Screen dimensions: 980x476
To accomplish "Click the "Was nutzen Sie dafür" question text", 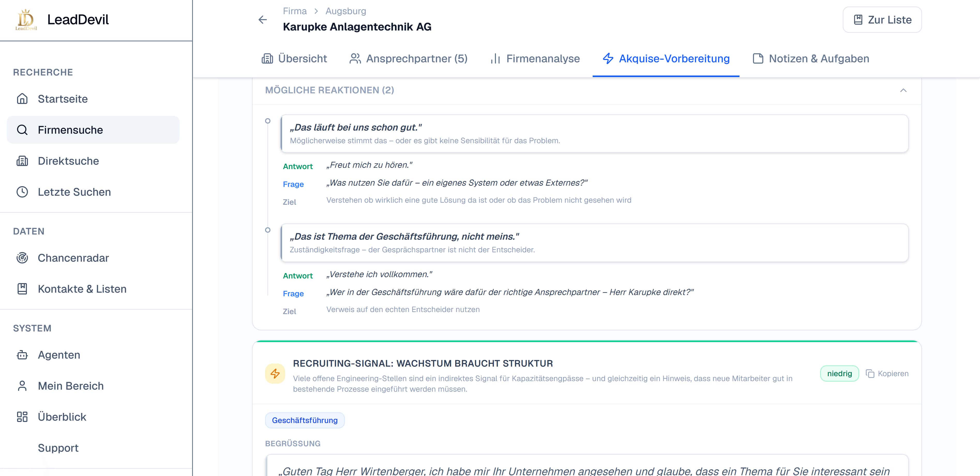I will pyautogui.click(x=457, y=183).
